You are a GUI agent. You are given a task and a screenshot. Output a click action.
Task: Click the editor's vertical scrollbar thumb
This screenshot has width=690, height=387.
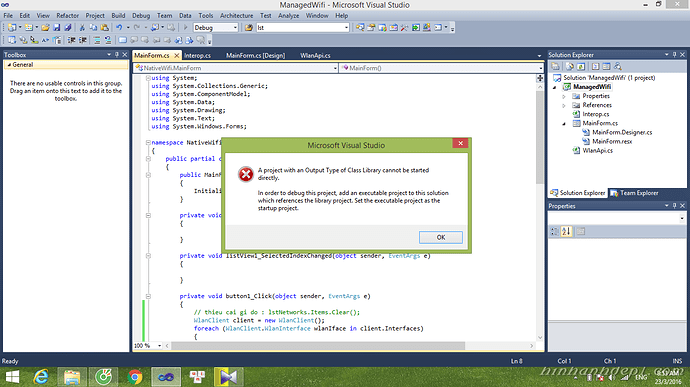(x=540, y=138)
